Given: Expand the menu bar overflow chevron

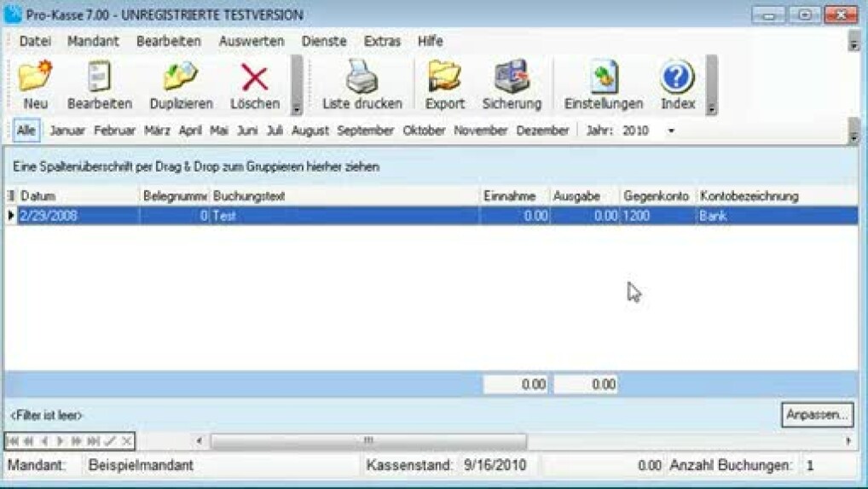Looking at the screenshot, I should [x=854, y=44].
